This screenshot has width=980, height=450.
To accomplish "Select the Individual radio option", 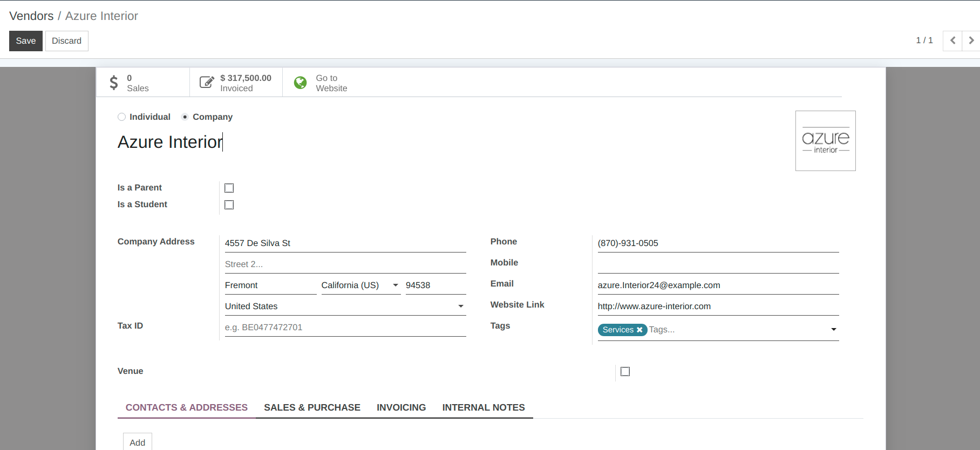I will (x=122, y=117).
